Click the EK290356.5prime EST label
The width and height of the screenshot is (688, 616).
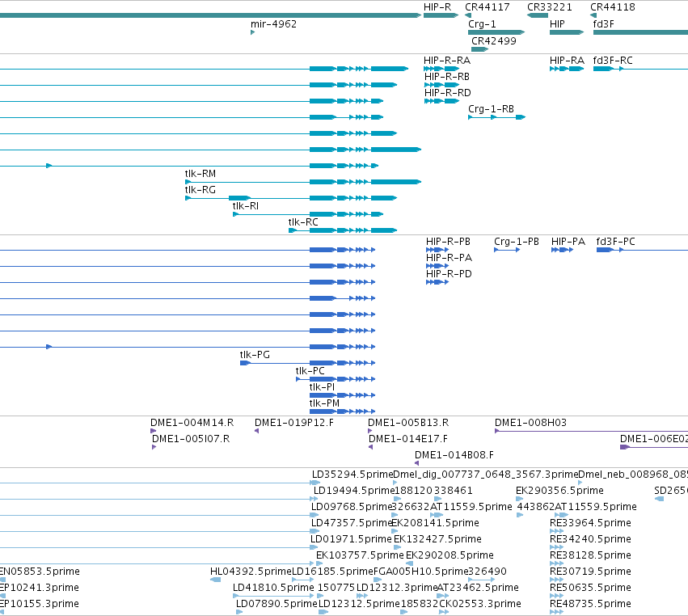coord(559,491)
